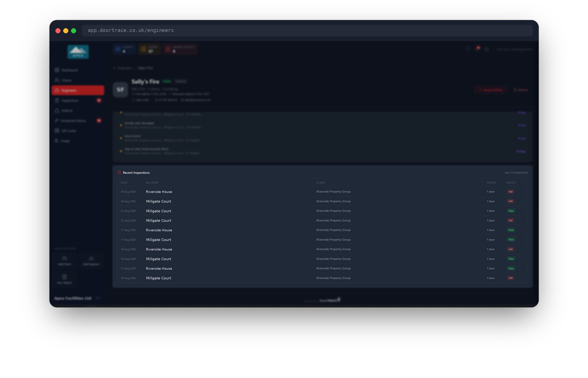Open Engineers in the sidebar
The image size is (588, 378).
(78, 90)
